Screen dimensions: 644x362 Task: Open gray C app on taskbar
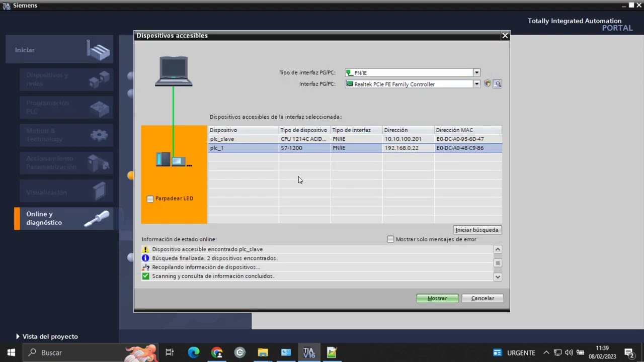tap(239, 352)
